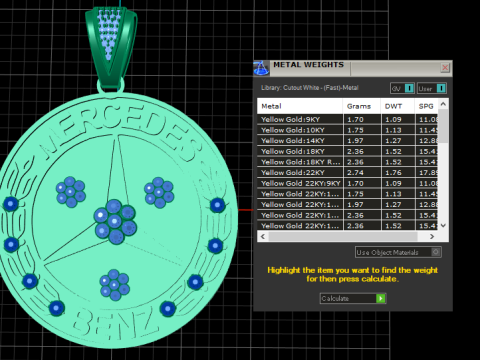480x360 pixels.
Task: Sort by the Metal column header
Action: [300, 106]
